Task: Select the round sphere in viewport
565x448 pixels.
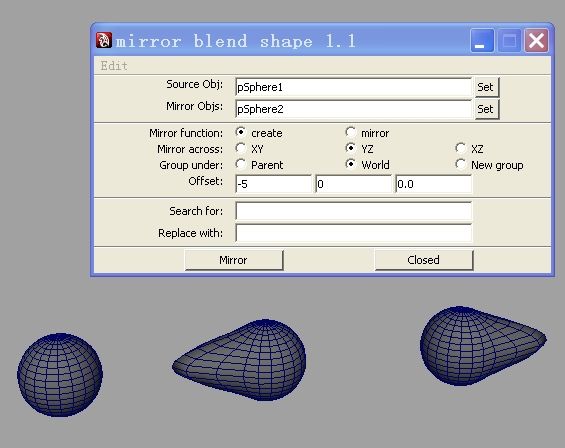Action: [60, 375]
